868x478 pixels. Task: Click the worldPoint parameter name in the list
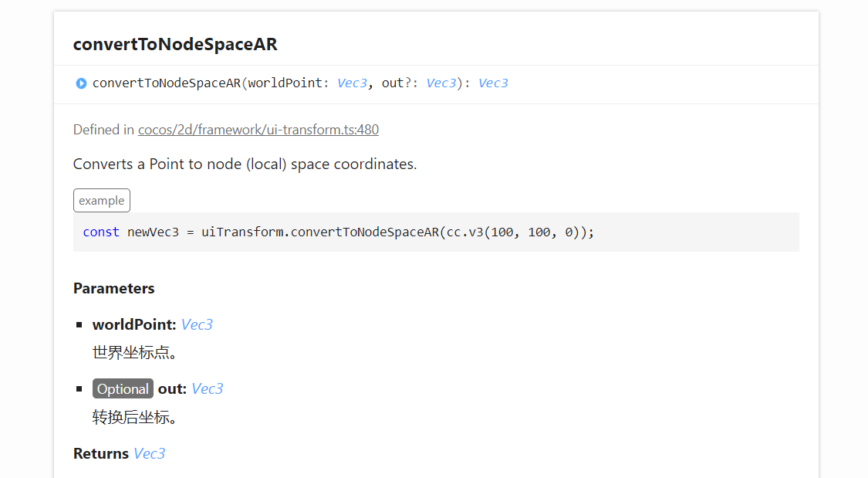pyautogui.click(x=134, y=324)
